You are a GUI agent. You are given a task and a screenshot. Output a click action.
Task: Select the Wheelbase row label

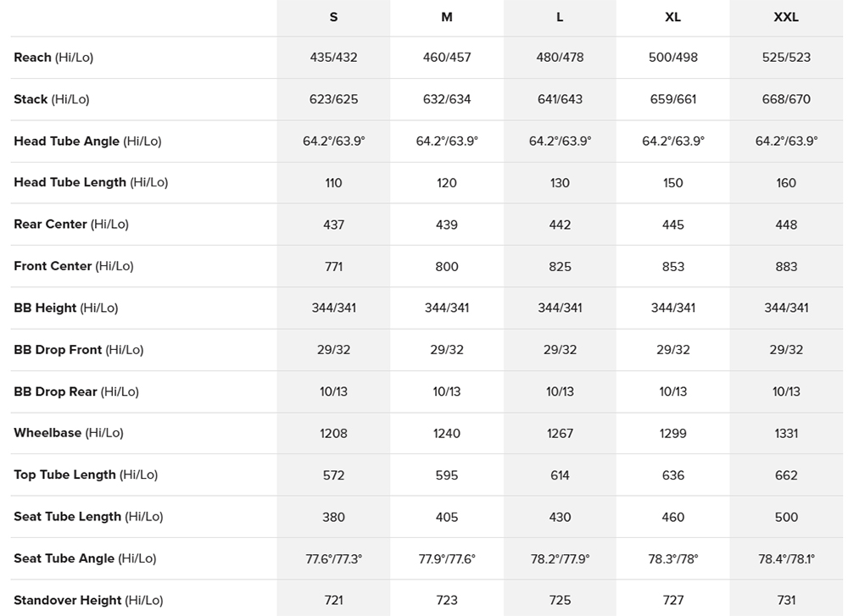click(x=69, y=432)
